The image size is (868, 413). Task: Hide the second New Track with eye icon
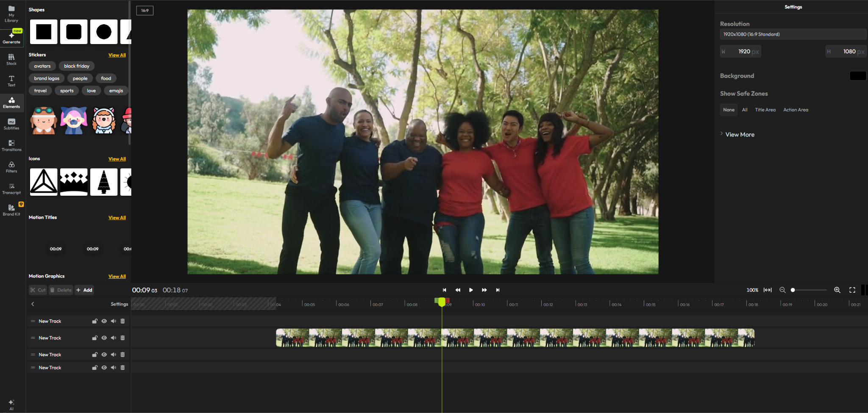[104, 338]
